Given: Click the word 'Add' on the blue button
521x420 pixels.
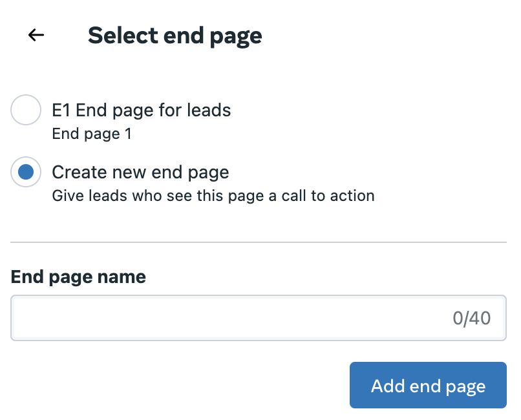Looking at the screenshot, I should (x=388, y=386).
